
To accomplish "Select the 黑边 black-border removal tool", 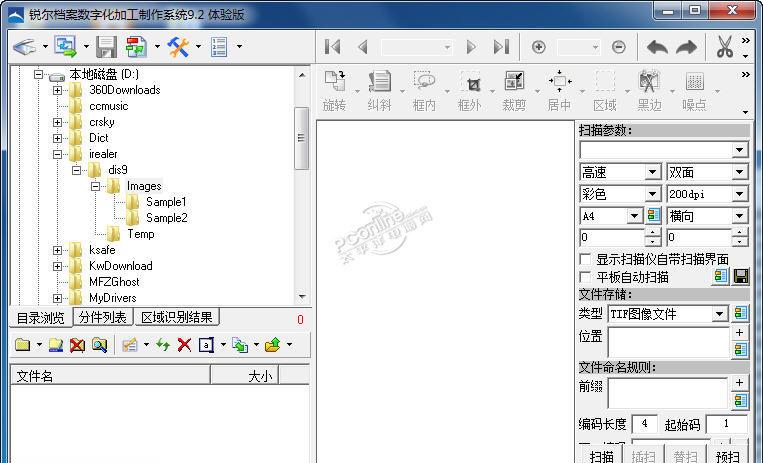I will tap(649, 91).
